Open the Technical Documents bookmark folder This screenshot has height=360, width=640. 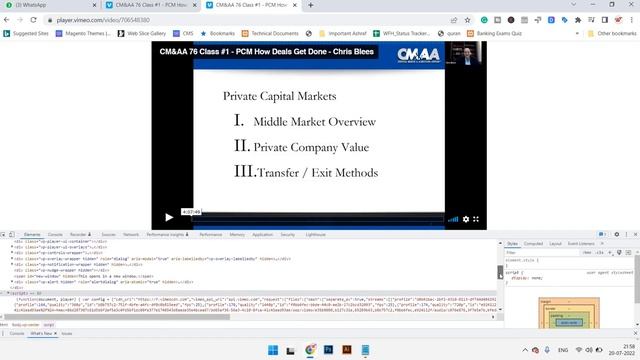pos(270,33)
